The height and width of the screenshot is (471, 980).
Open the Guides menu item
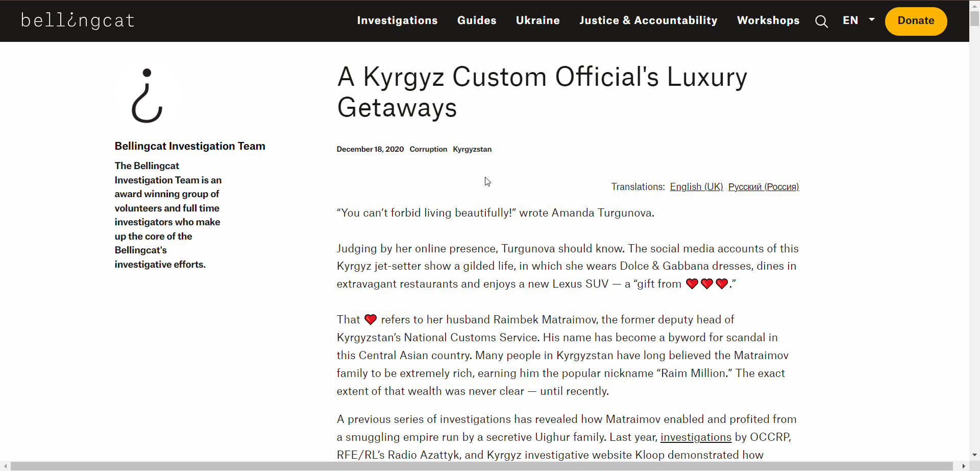[x=477, y=20]
